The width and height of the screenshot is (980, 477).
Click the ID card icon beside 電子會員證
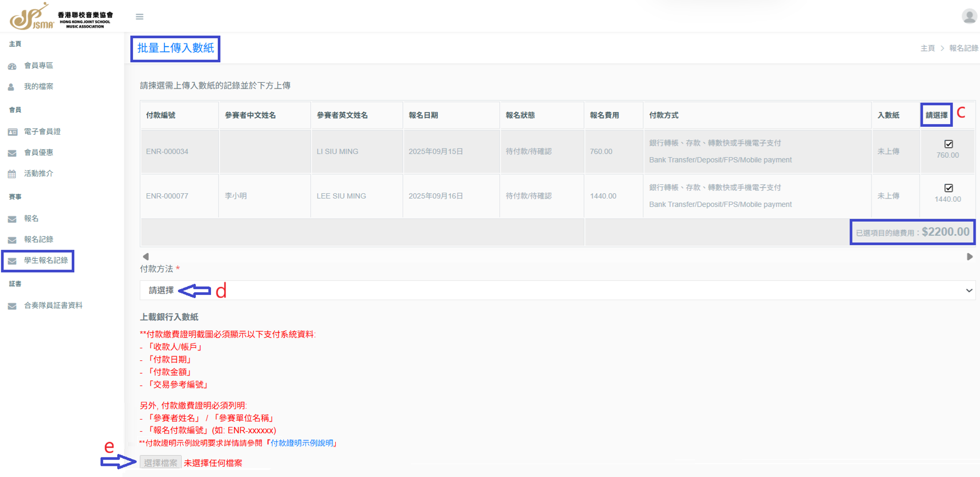tap(12, 132)
